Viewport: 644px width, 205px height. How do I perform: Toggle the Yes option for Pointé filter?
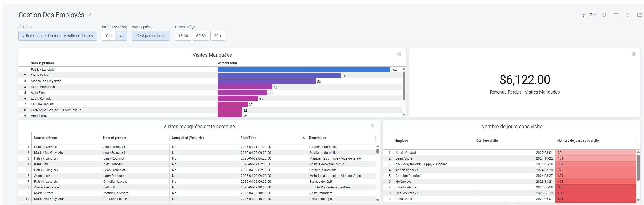coord(108,36)
